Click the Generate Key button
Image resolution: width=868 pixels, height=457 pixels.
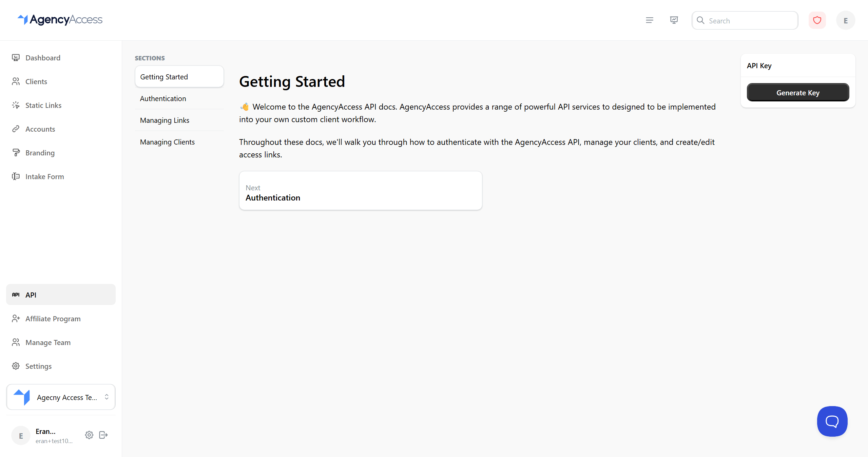coord(797,92)
